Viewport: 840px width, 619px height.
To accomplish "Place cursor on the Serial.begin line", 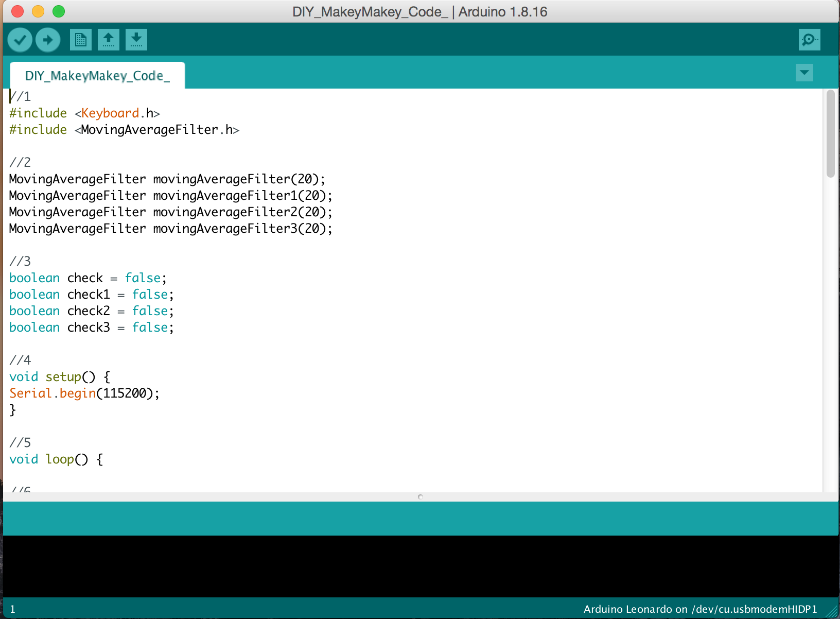I will (84, 393).
